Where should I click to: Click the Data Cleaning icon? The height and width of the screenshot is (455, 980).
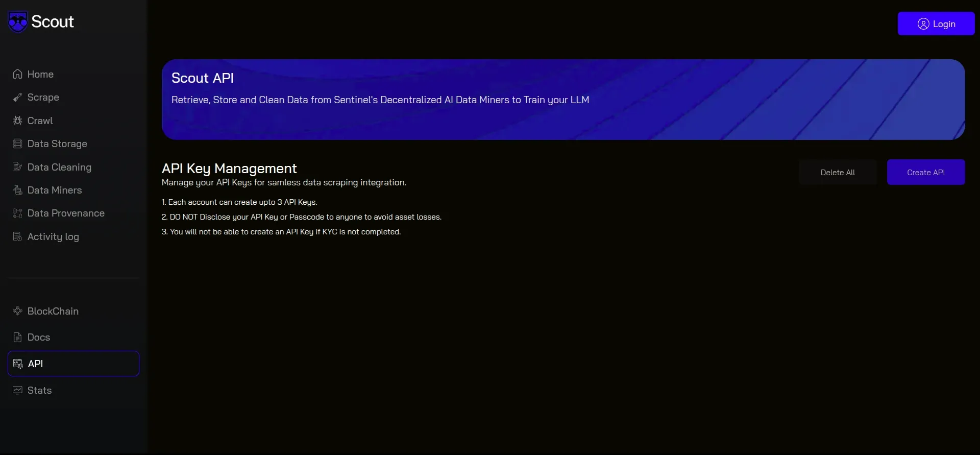[x=17, y=167]
